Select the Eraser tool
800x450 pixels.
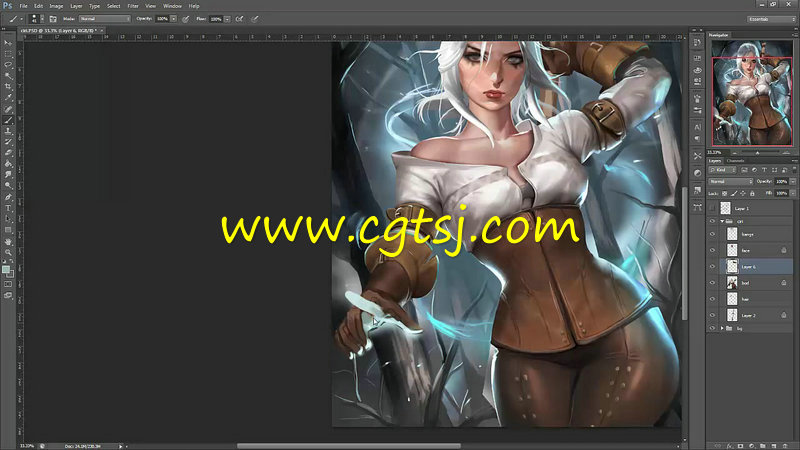tap(8, 153)
